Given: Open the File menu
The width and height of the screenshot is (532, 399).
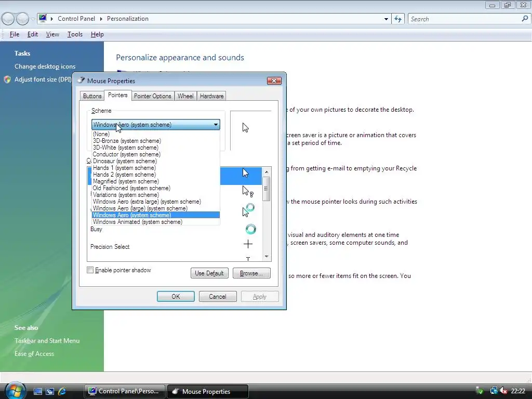Looking at the screenshot, I should (x=14, y=34).
